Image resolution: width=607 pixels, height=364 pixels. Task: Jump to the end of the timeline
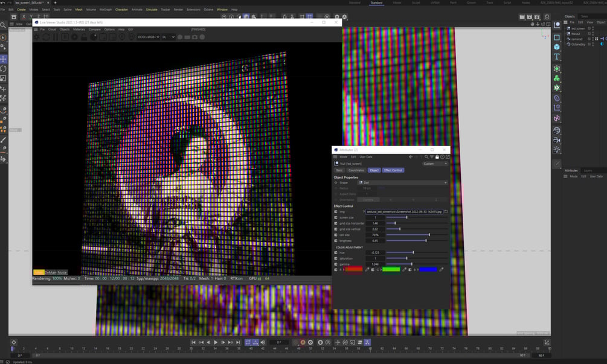[x=238, y=342]
